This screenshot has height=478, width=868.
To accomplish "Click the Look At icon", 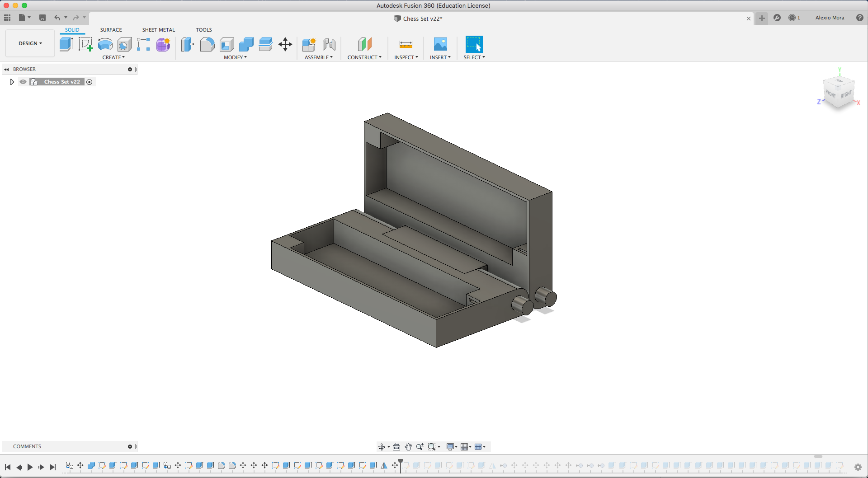I will [396, 447].
